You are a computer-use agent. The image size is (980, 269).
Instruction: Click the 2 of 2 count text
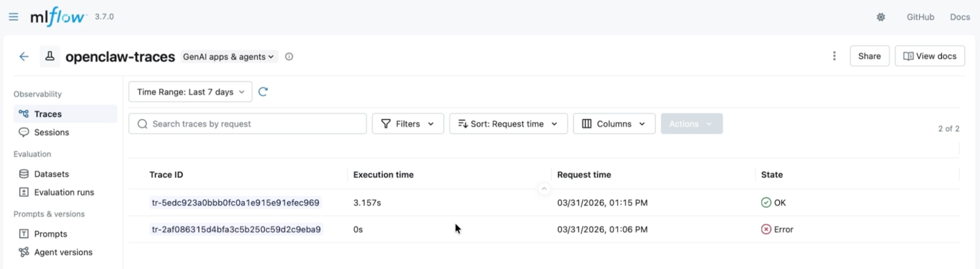(x=949, y=129)
